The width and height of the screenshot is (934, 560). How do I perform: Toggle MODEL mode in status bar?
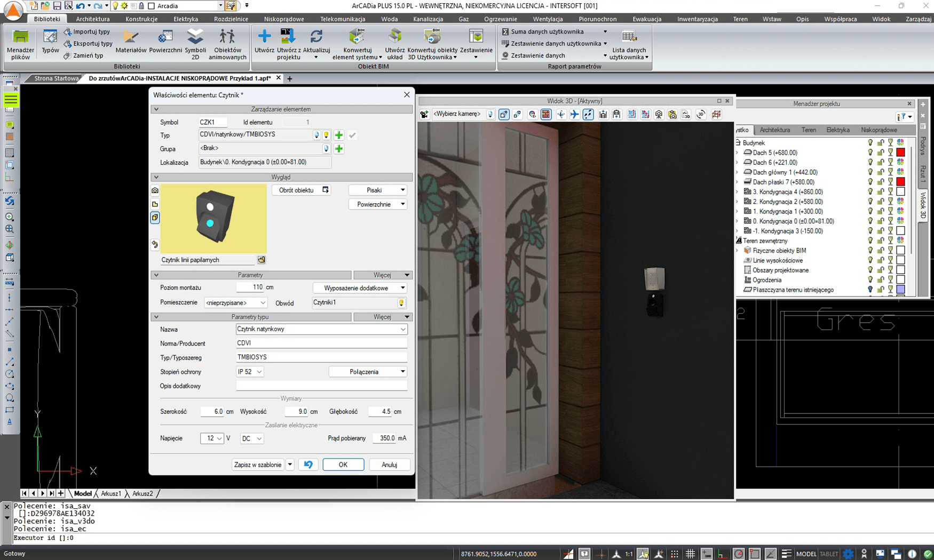point(806,554)
